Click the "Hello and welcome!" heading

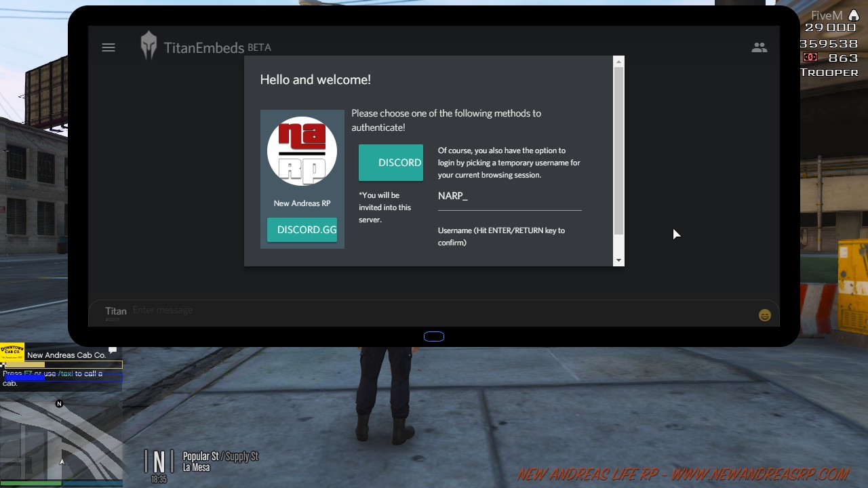[x=315, y=80]
